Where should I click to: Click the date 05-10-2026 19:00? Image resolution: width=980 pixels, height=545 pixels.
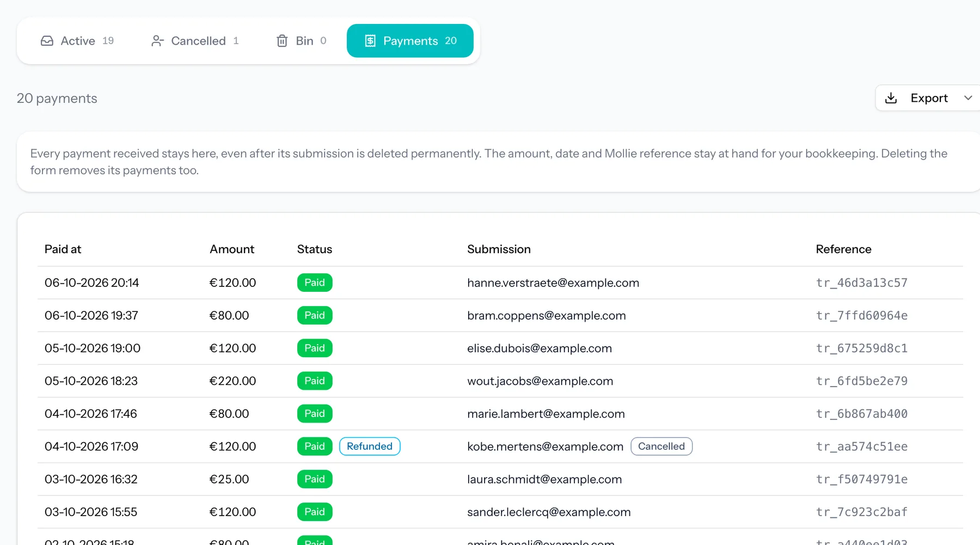[x=93, y=348]
